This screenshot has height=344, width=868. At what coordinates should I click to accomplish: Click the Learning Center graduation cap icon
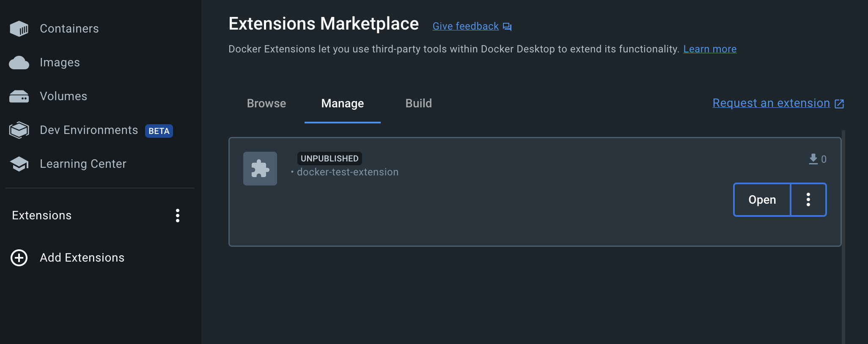coord(19,164)
